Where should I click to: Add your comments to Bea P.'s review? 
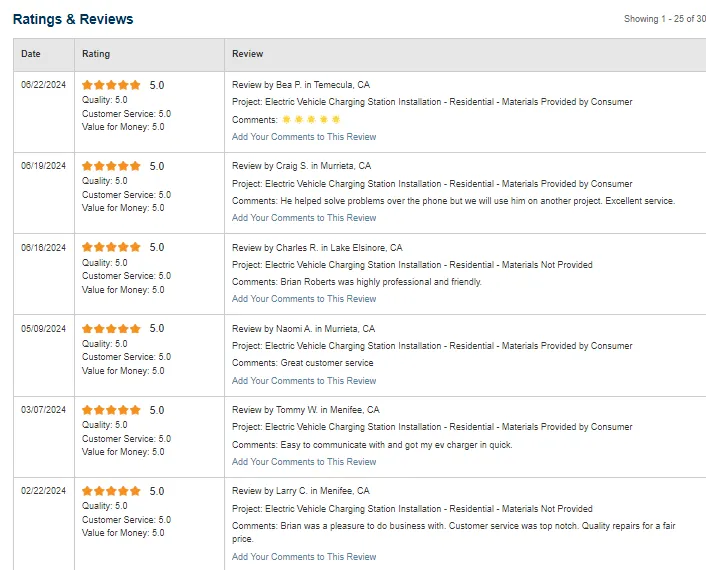point(304,137)
